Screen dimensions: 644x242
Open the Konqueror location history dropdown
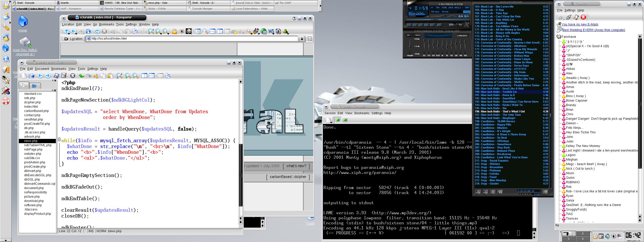[x=302, y=39]
